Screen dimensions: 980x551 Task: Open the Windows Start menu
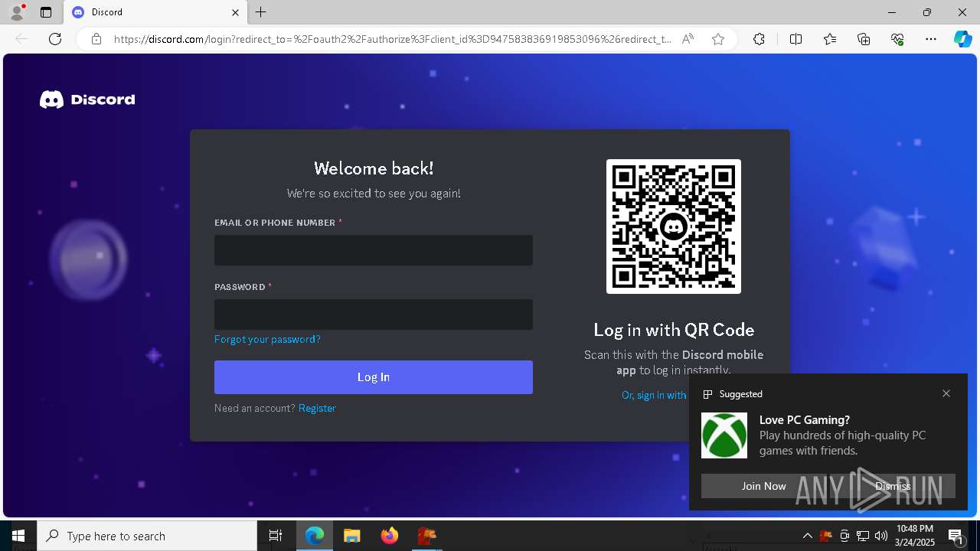pos(18,536)
